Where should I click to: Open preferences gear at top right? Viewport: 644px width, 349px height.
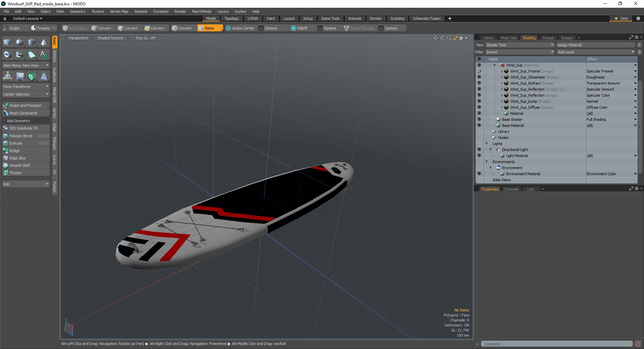point(638,18)
